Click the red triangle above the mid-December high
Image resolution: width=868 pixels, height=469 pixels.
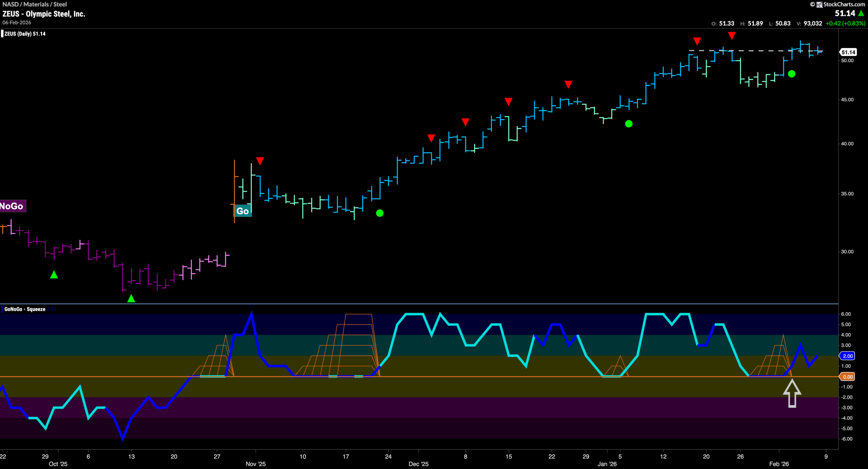coord(508,101)
